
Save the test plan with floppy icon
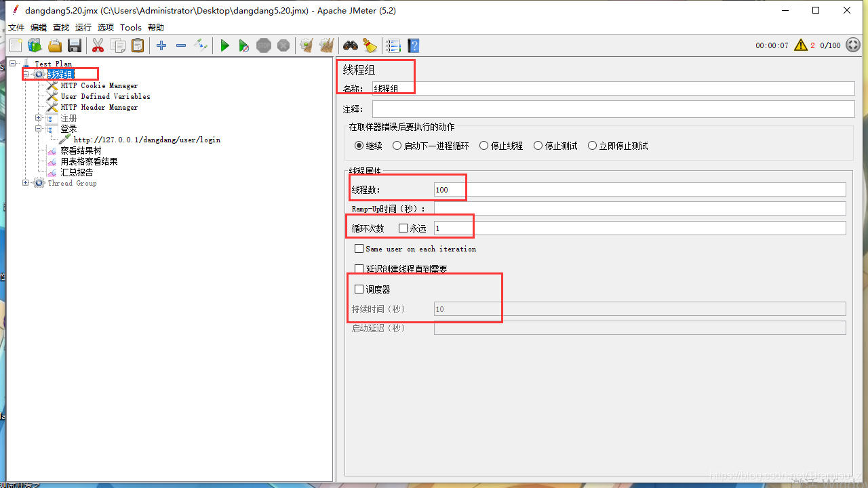point(75,45)
